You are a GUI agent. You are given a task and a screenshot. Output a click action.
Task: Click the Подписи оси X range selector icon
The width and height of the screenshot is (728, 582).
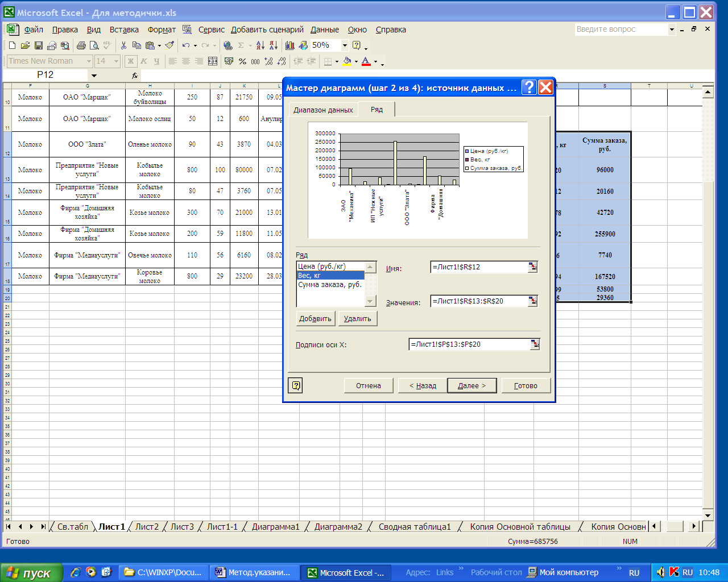tap(535, 344)
